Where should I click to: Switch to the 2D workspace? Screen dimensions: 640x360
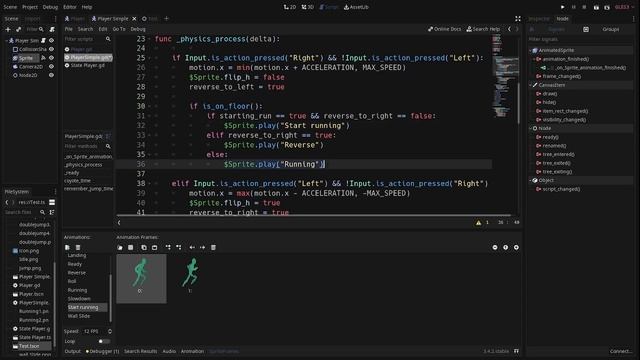[x=290, y=7]
